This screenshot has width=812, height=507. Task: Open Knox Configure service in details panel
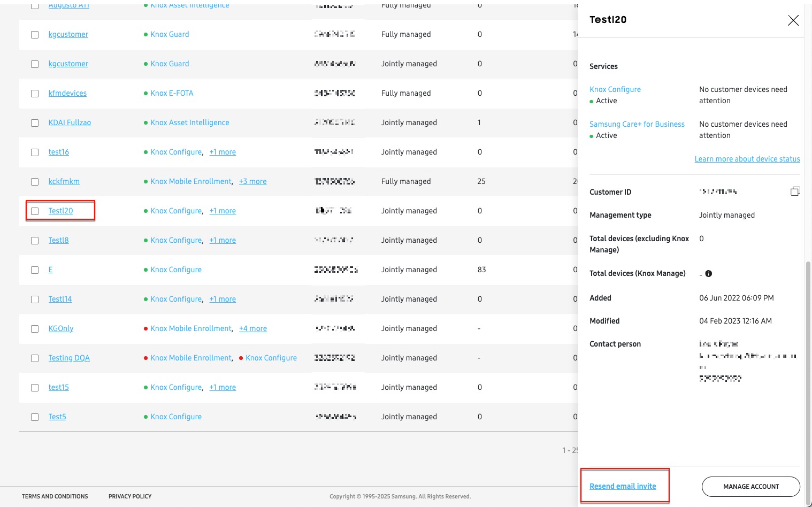(615, 89)
